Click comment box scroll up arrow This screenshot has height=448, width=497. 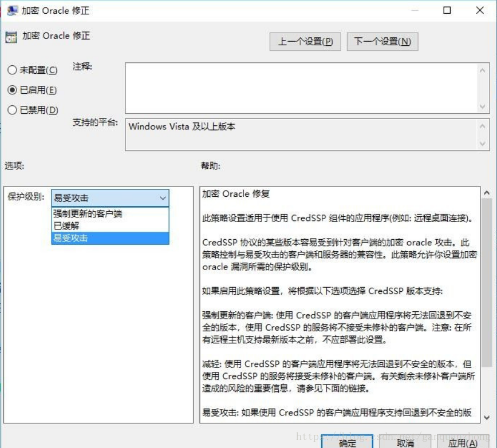[x=483, y=70]
